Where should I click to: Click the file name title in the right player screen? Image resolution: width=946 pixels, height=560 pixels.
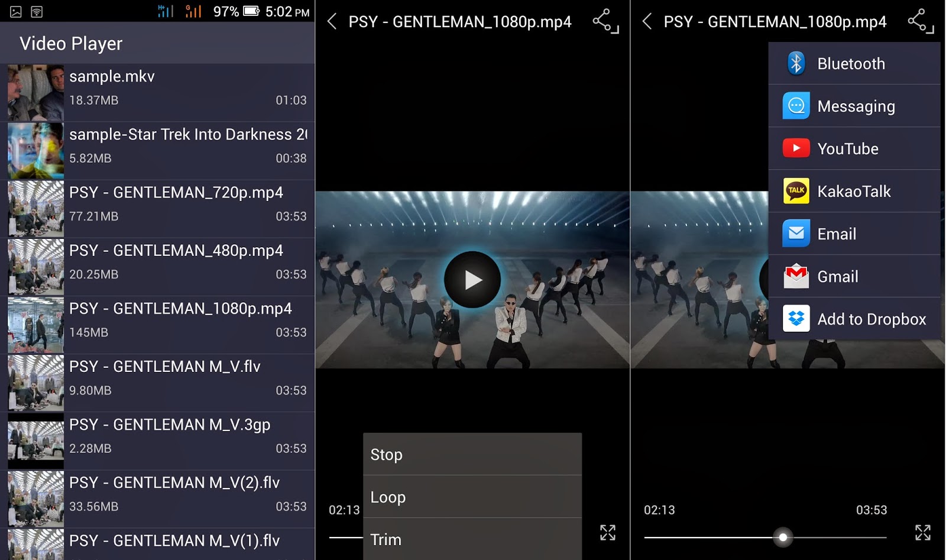pos(775,22)
